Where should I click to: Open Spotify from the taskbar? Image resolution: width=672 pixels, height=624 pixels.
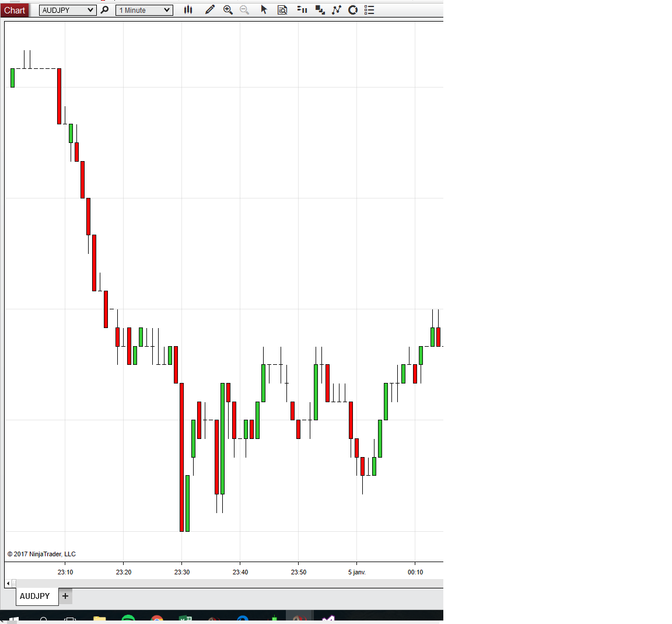(x=128, y=619)
